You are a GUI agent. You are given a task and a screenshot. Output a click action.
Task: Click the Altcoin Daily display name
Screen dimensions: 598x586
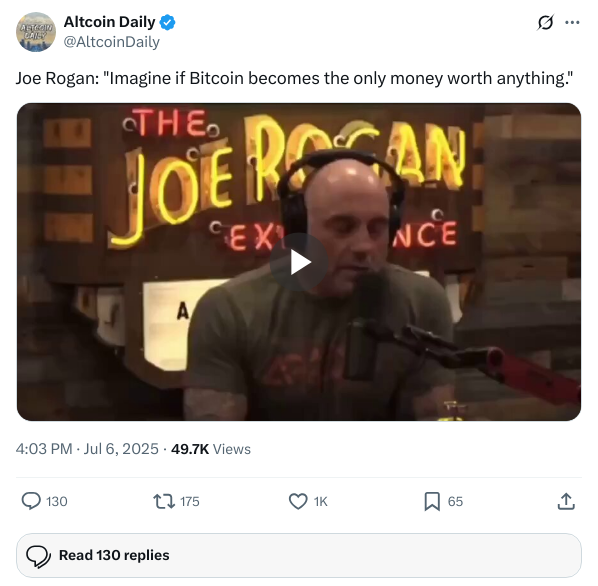(x=109, y=22)
